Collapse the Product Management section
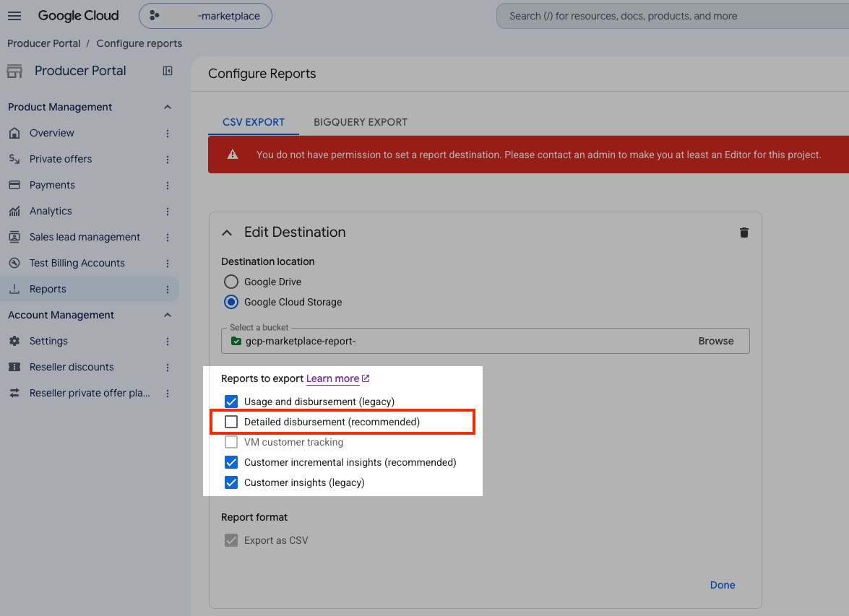 coord(168,107)
